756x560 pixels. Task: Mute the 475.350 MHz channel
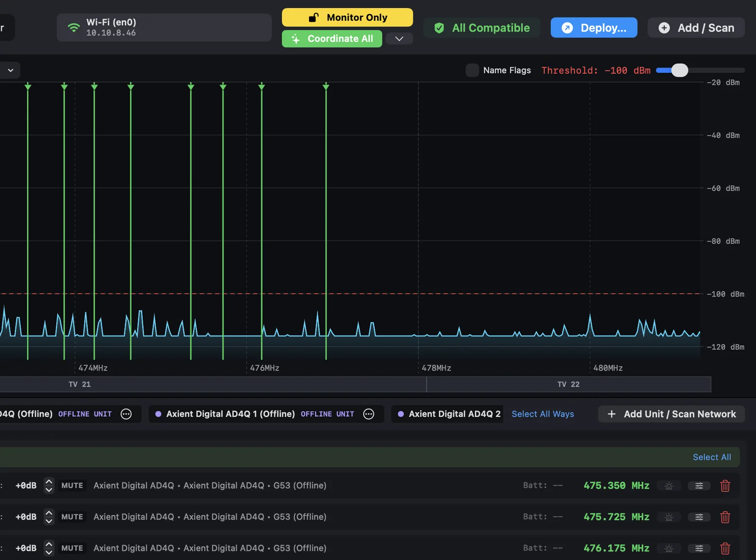[x=72, y=485]
